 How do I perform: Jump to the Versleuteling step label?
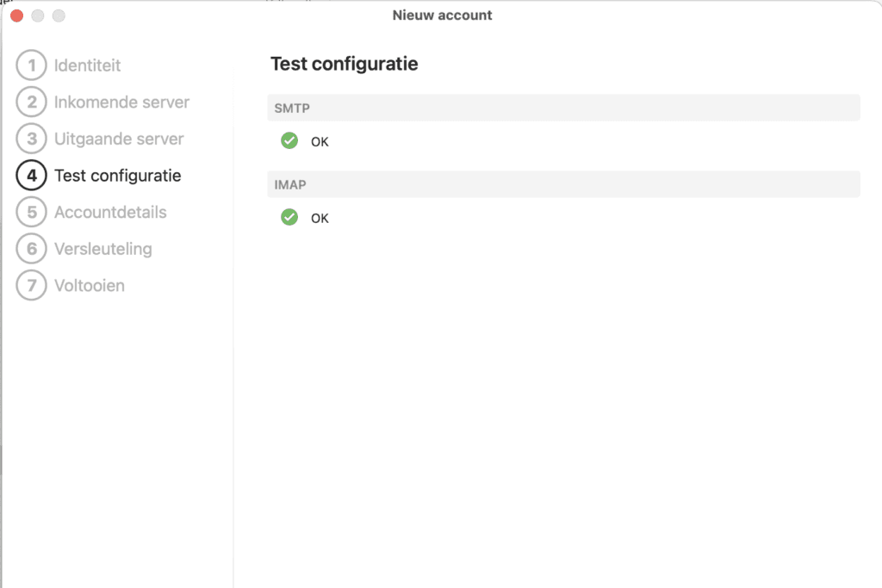[102, 249]
